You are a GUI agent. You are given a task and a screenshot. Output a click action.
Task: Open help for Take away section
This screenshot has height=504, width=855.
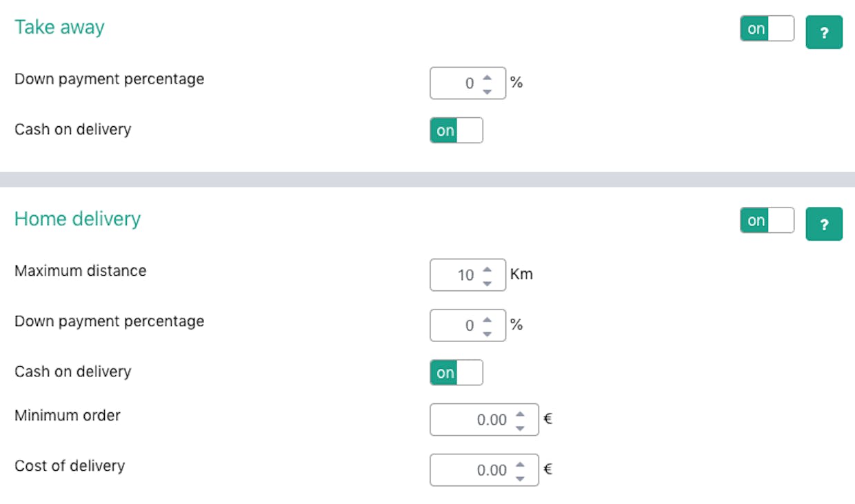pyautogui.click(x=824, y=32)
